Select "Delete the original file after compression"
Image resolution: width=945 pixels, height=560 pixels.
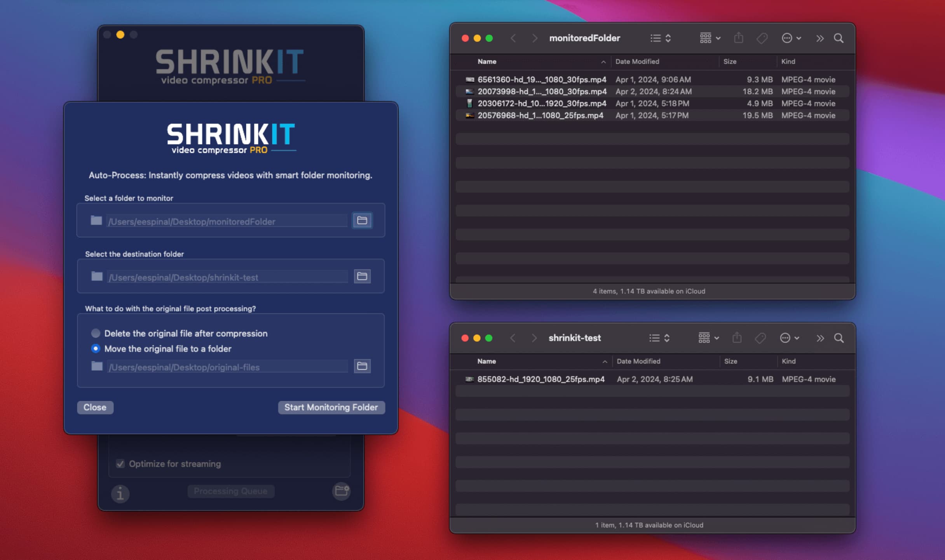(x=95, y=333)
